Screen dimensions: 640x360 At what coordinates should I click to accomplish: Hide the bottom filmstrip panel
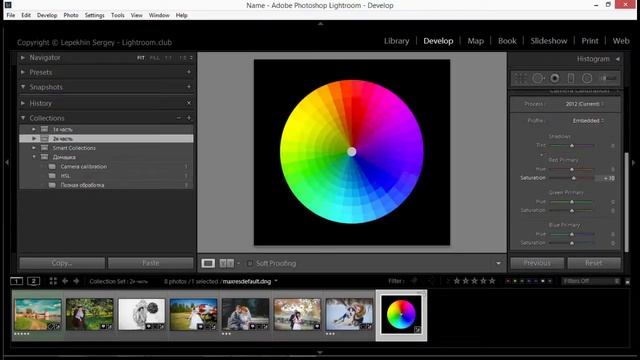320,352
